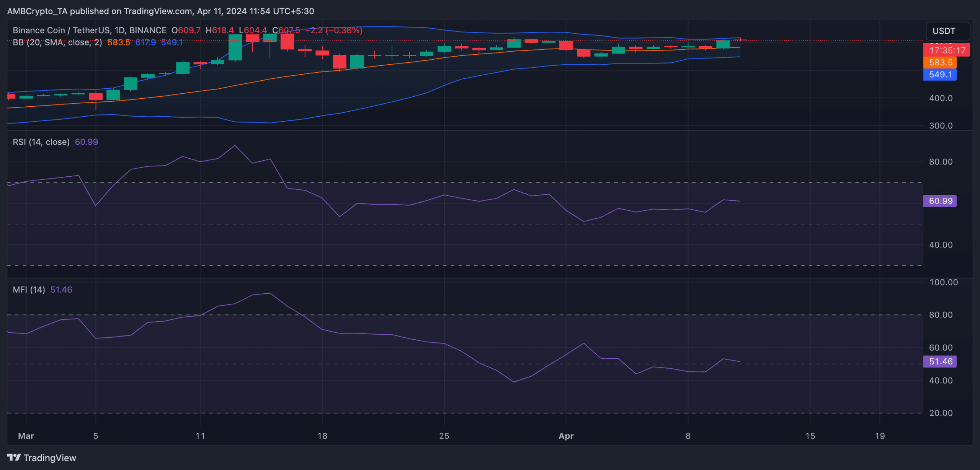Click the 60.00 label on MFI scale
The height and width of the screenshot is (470, 980).
(x=941, y=348)
